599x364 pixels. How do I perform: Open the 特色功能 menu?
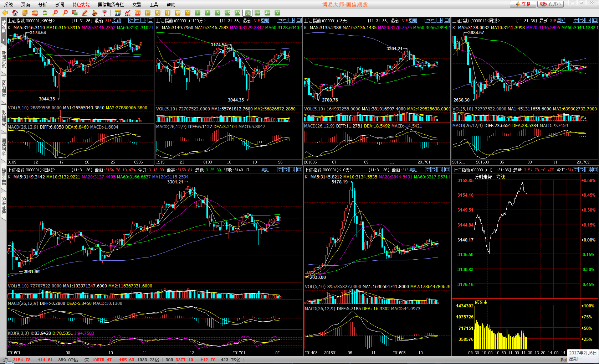(81, 5)
